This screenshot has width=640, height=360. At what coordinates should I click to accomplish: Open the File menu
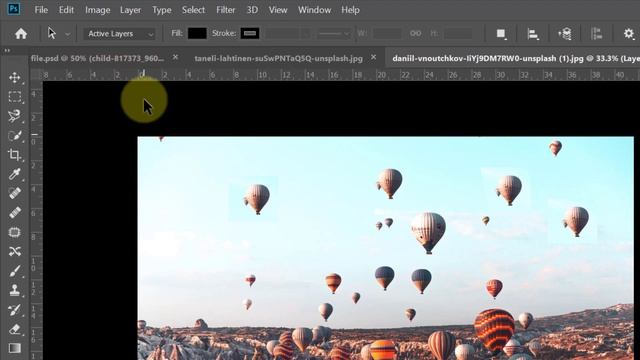[x=41, y=10]
